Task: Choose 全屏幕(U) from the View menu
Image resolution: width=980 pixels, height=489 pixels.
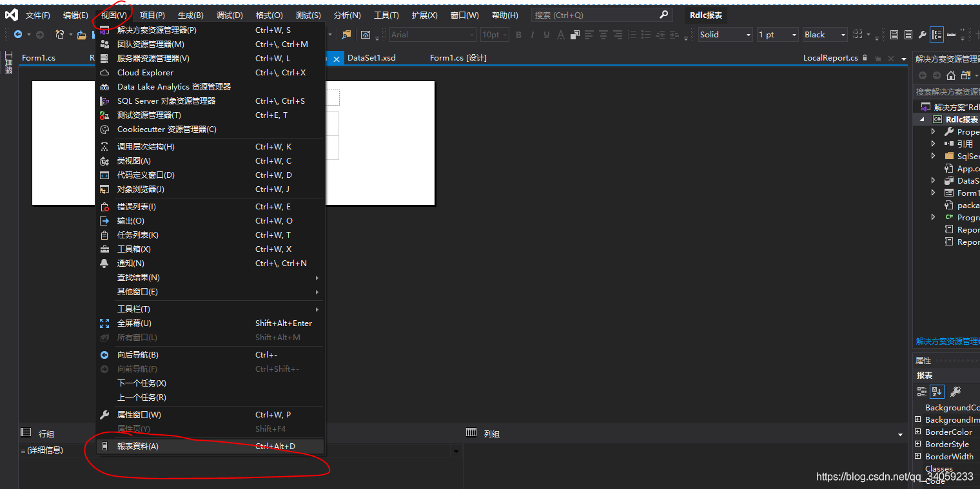Action: pyautogui.click(x=210, y=323)
